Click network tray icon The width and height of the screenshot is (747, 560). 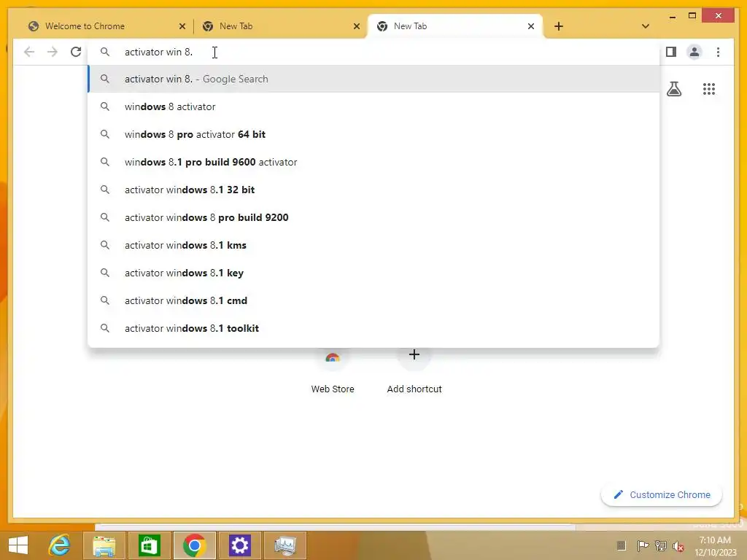click(661, 545)
